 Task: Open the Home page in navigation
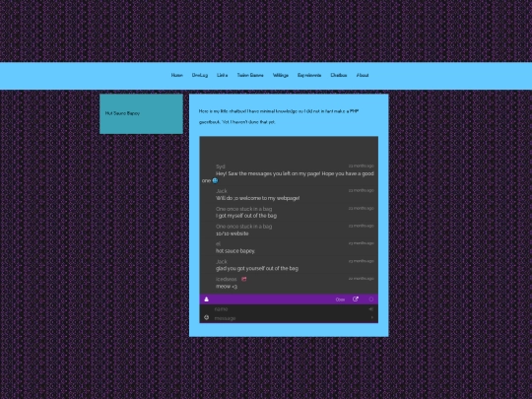coord(176,75)
